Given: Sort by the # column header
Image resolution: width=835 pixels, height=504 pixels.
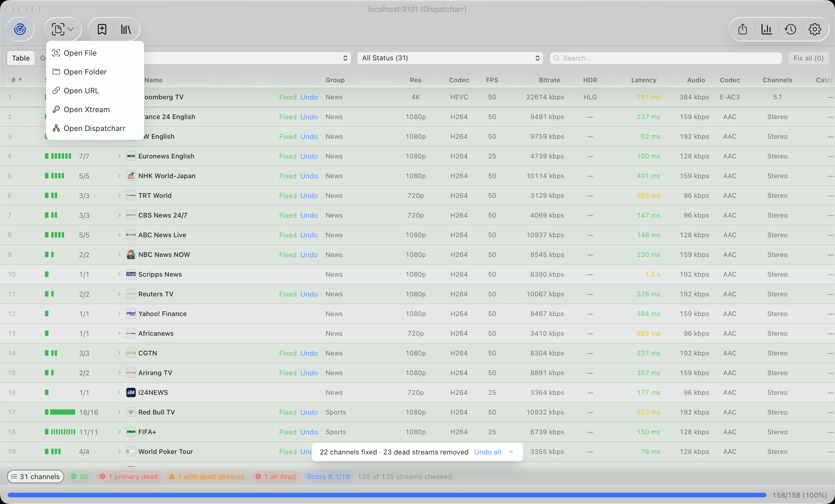Looking at the screenshot, I should [x=17, y=80].
